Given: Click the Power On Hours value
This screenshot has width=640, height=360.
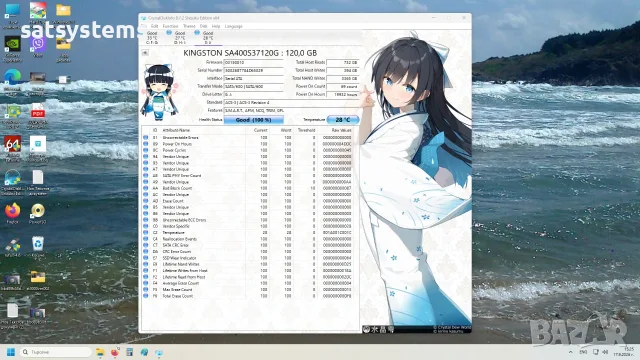Looking at the screenshot, I should [342, 94].
